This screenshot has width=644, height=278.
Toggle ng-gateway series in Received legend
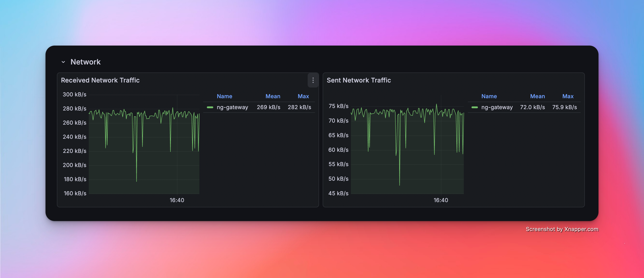[232, 107]
